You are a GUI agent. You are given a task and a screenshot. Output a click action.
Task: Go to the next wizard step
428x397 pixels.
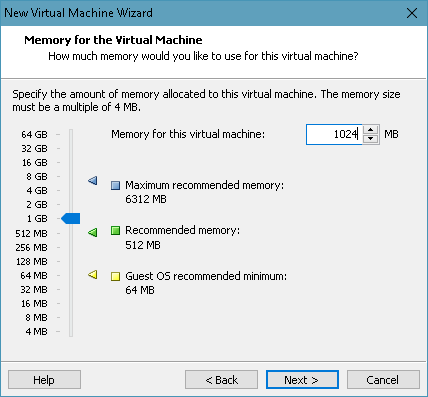pyautogui.click(x=302, y=380)
